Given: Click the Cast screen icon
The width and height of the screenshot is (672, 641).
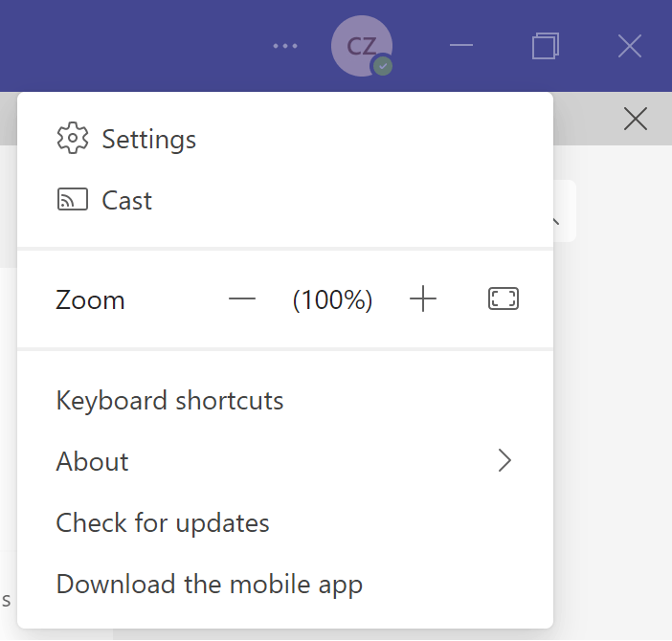Looking at the screenshot, I should point(73,200).
